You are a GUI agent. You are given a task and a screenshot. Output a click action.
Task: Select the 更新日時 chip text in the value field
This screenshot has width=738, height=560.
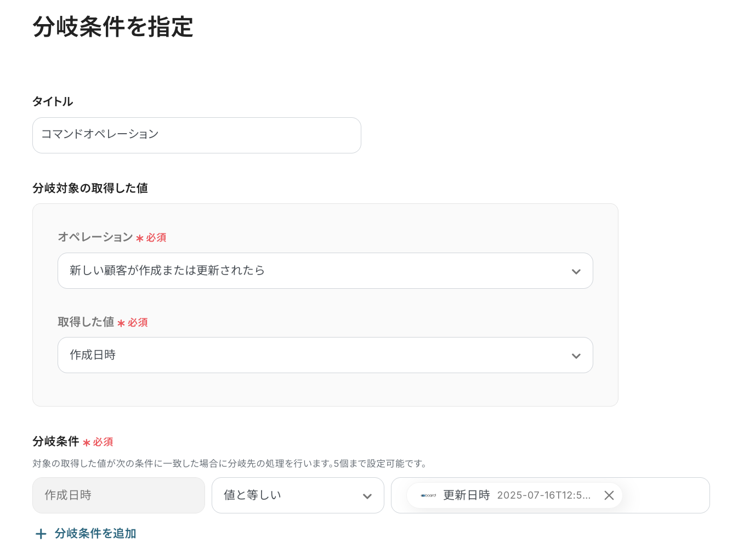click(x=466, y=495)
